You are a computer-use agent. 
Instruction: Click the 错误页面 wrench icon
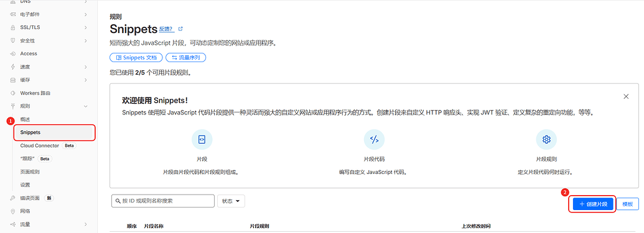(x=12, y=198)
